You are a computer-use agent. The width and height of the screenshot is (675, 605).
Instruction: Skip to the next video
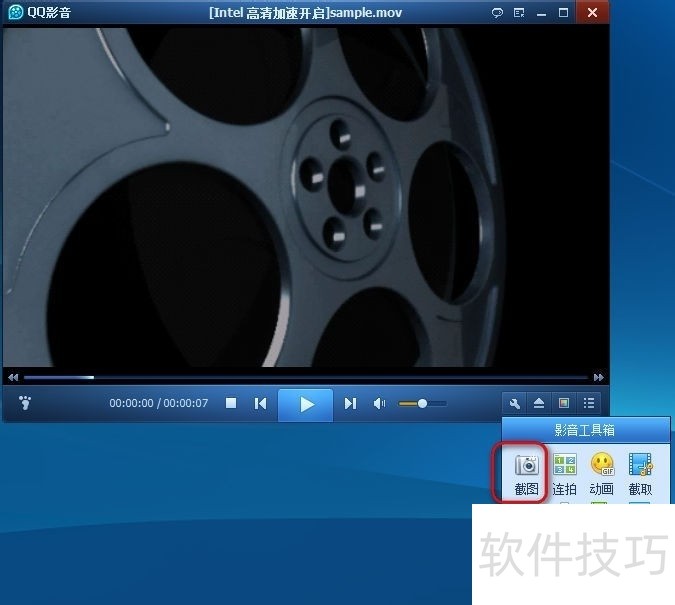[350, 404]
